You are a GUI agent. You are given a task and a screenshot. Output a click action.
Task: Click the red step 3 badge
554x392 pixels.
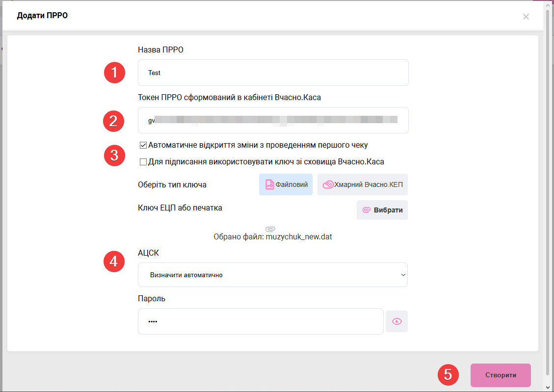coord(114,156)
